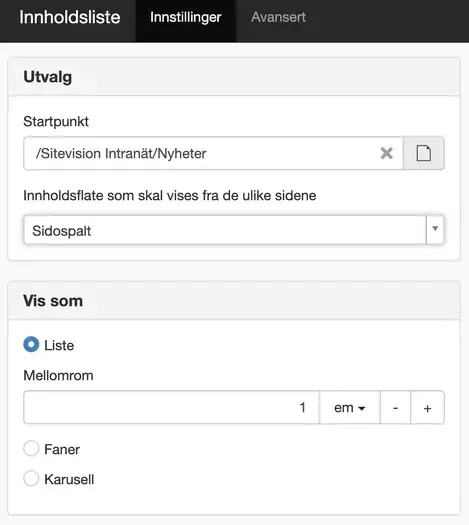This screenshot has width=469, height=525.
Task: Click the Vis som panel header
Action: coord(234,301)
